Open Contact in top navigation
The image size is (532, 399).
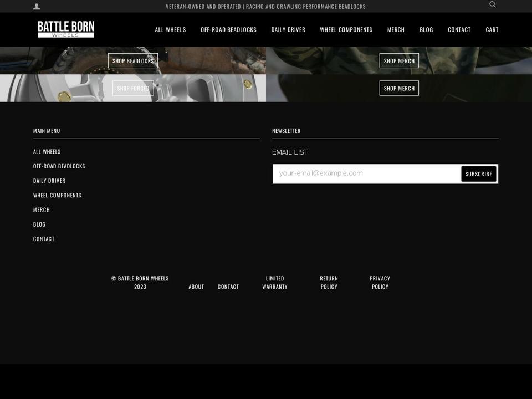[x=459, y=30]
